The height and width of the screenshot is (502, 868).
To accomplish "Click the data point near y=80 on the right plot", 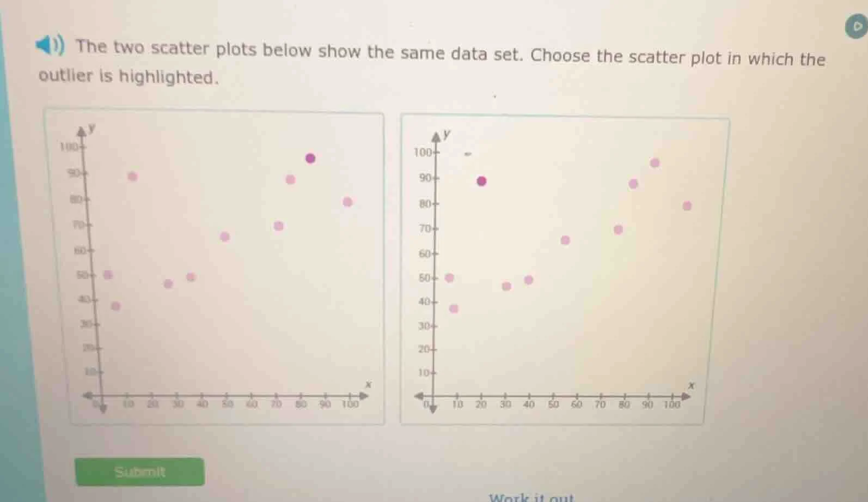I will point(687,206).
